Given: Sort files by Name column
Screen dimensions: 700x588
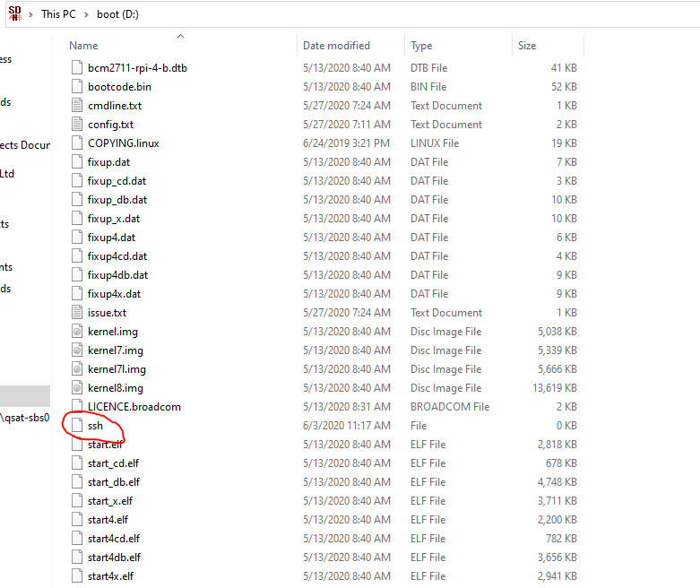Looking at the screenshot, I should [x=83, y=46].
